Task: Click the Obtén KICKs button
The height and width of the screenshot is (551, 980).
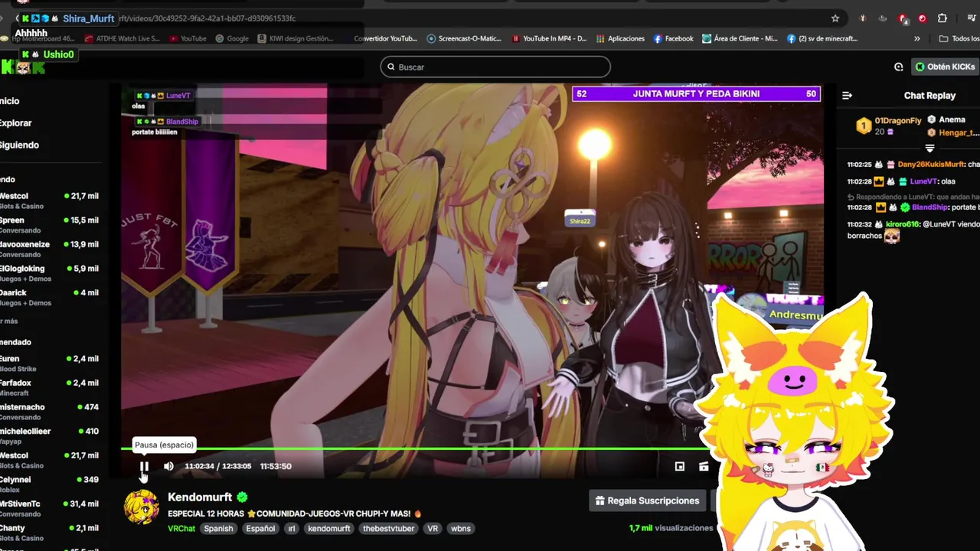Action: 945,67
